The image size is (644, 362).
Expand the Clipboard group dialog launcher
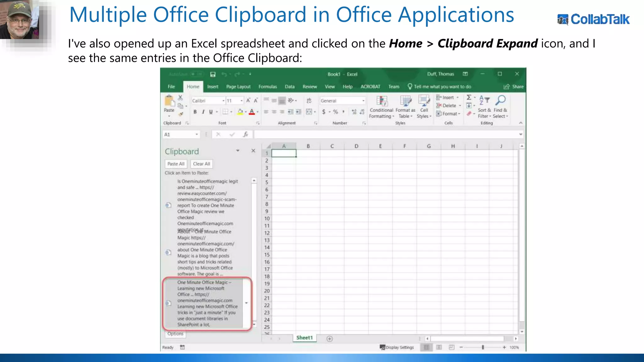[x=187, y=123]
